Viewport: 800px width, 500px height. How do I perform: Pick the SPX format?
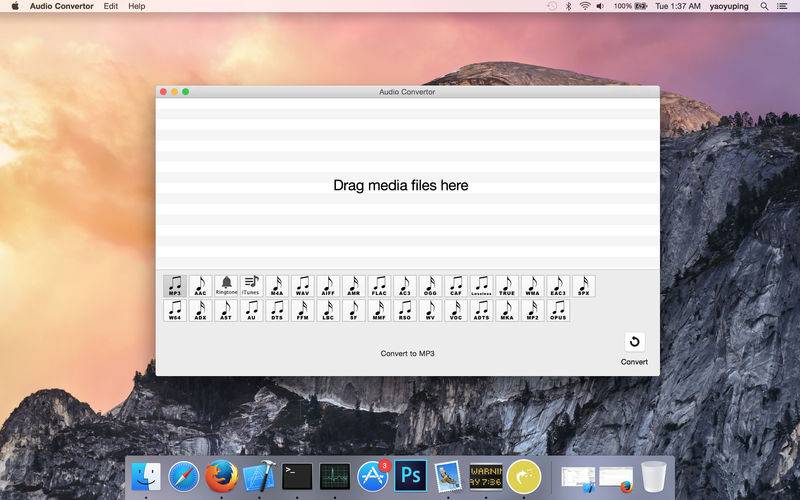(x=583, y=286)
